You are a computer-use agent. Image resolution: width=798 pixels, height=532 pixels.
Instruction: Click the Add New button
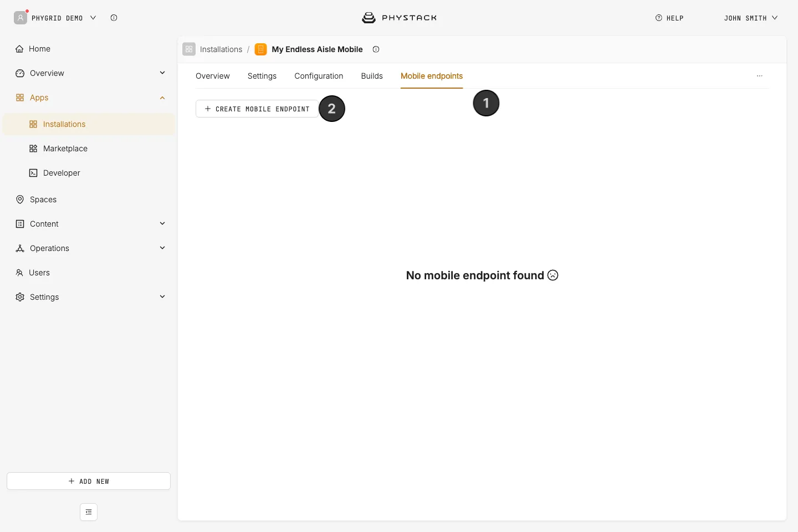89,481
